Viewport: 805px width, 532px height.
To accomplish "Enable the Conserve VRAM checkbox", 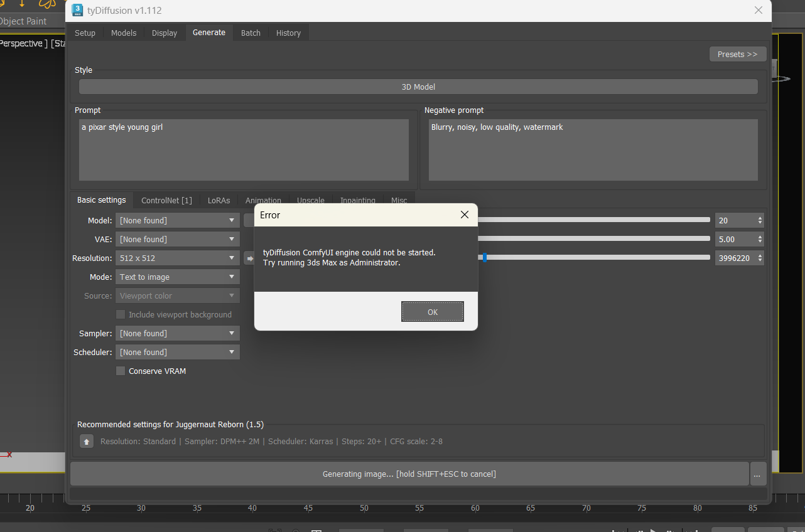I will tap(121, 371).
